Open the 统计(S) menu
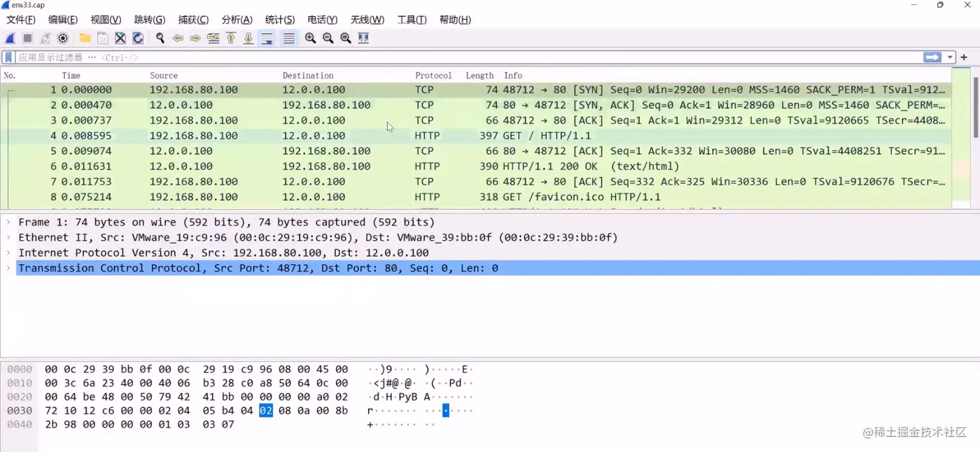Viewport: 980px width, 452px height. [280, 20]
